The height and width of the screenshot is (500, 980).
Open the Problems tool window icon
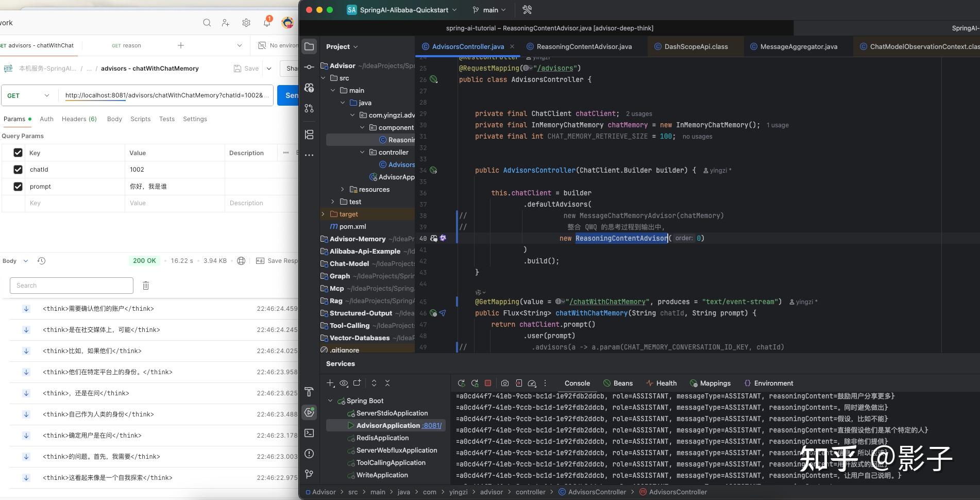point(309,453)
